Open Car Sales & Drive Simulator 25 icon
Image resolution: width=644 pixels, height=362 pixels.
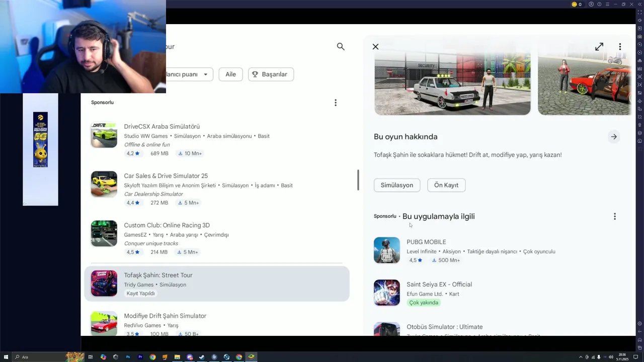click(x=104, y=184)
